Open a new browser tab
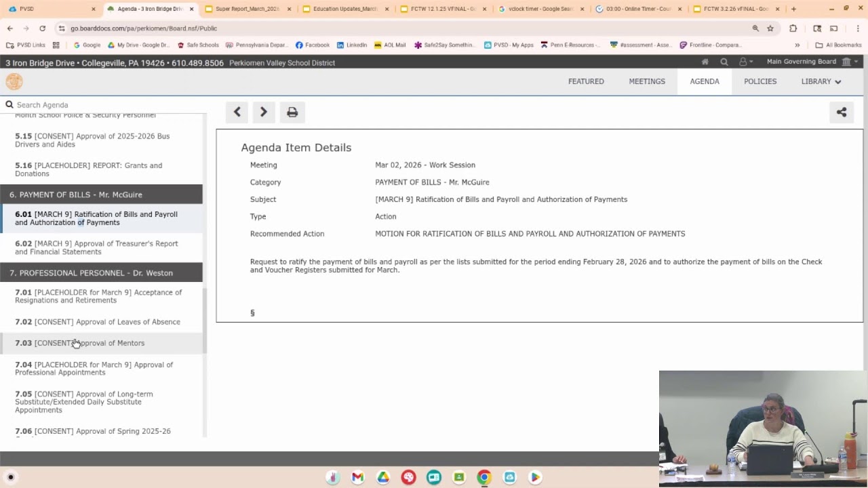The image size is (868, 488). click(793, 9)
